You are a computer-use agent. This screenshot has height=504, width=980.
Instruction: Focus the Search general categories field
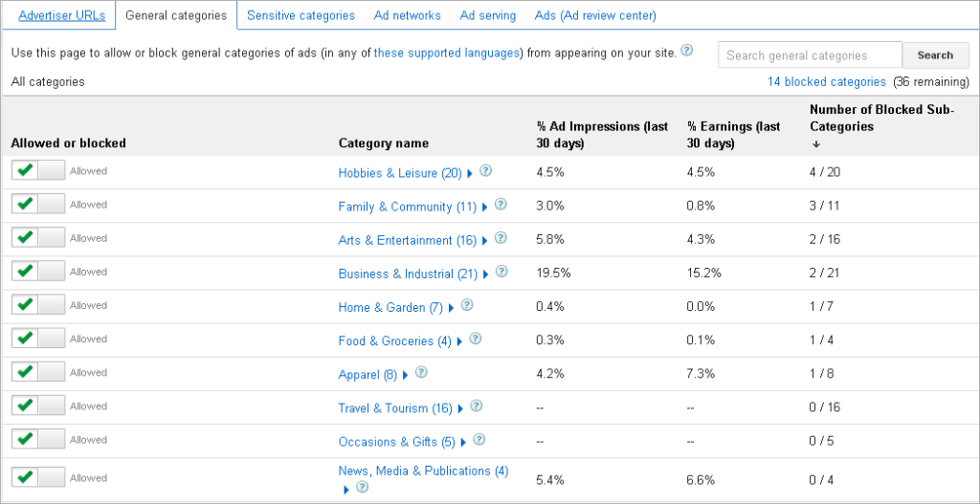pyautogui.click(x=810, y=55)
